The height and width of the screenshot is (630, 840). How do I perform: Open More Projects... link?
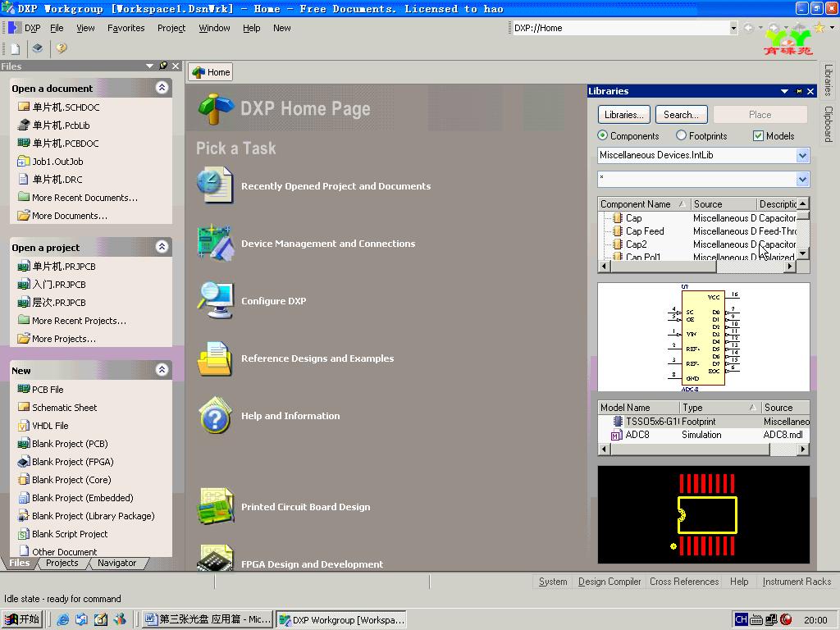pos(64,339)
